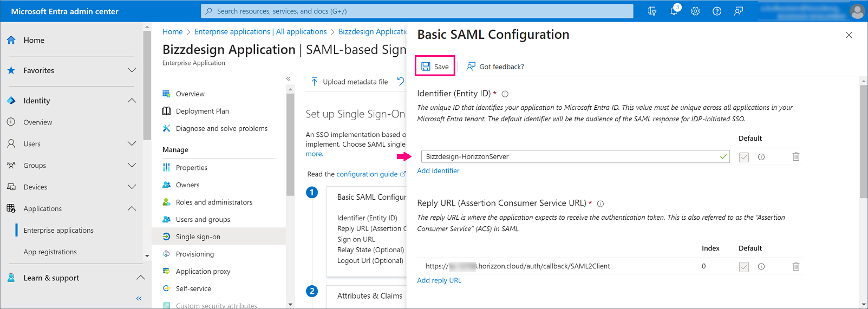Expand the Users menu chevron
The height and width of the screenshot is (309, 868).
point(132,144)
